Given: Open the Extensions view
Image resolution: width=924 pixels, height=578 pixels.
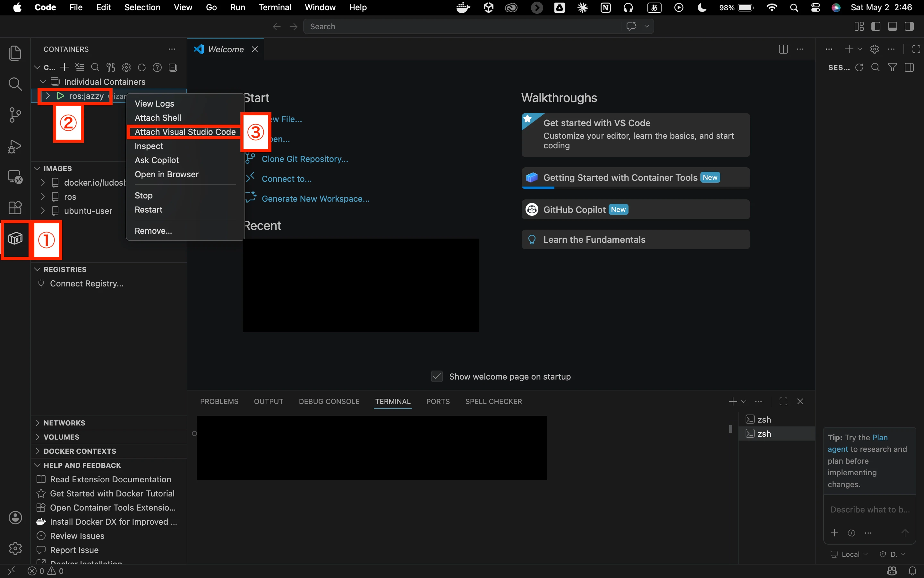Looking at the screenshot, I should 15,207.
